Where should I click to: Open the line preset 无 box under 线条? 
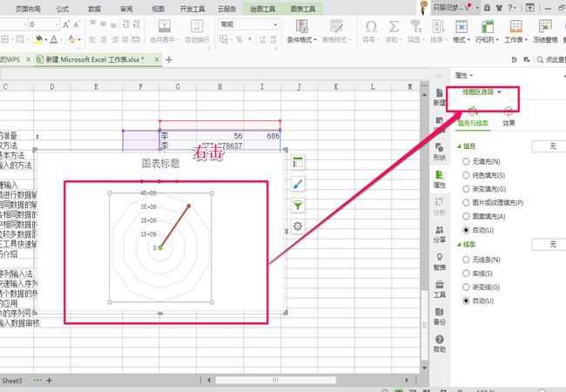click(549, 245)
